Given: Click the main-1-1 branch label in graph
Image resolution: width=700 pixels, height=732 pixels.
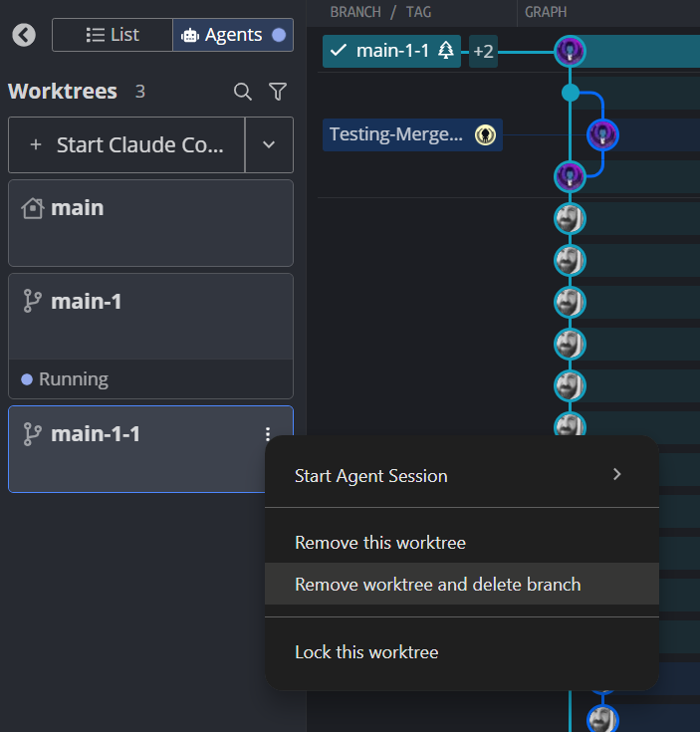Looking at the screenshot, I should 391,51.
